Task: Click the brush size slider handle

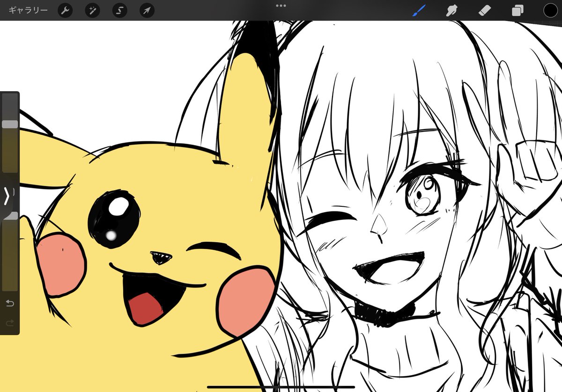Action: click(10, 124)
